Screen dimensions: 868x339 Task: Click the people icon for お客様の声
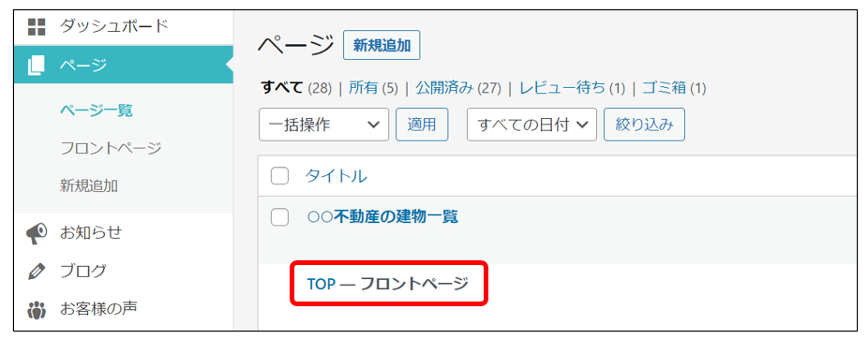pos(36,309)
